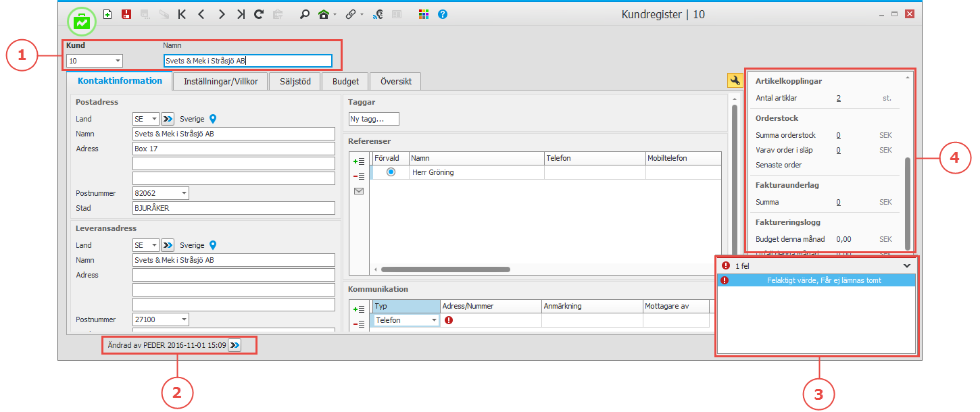Viewport: 980px width, 412px height.
Task: Click the add row icon in Referenser
Action: pyautogui.click(x=359, y=161)
